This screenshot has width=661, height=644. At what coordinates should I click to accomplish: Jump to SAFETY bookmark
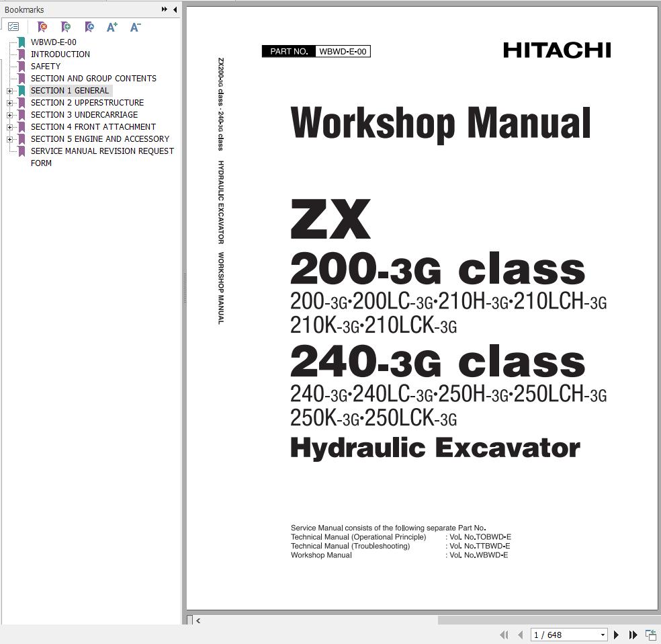46,67
